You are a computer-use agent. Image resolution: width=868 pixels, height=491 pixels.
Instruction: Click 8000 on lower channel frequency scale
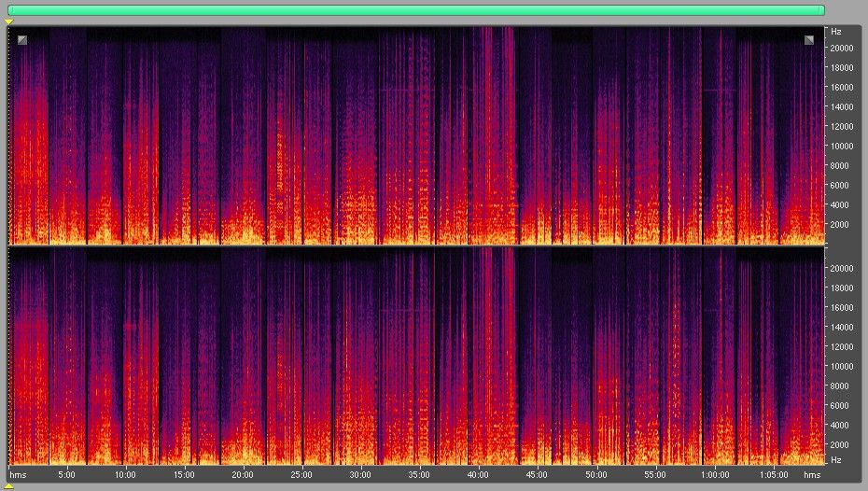pyautogui.click(x=839, y=386)
